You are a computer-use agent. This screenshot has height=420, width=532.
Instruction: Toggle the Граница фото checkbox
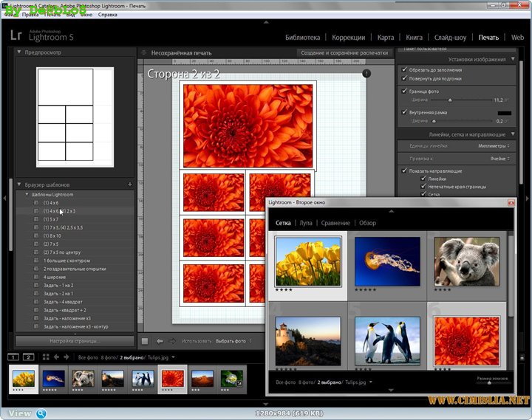coord(404,91)
